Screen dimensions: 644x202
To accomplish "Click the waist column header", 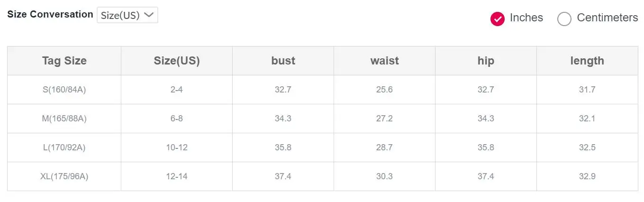I will pos(384,61).
